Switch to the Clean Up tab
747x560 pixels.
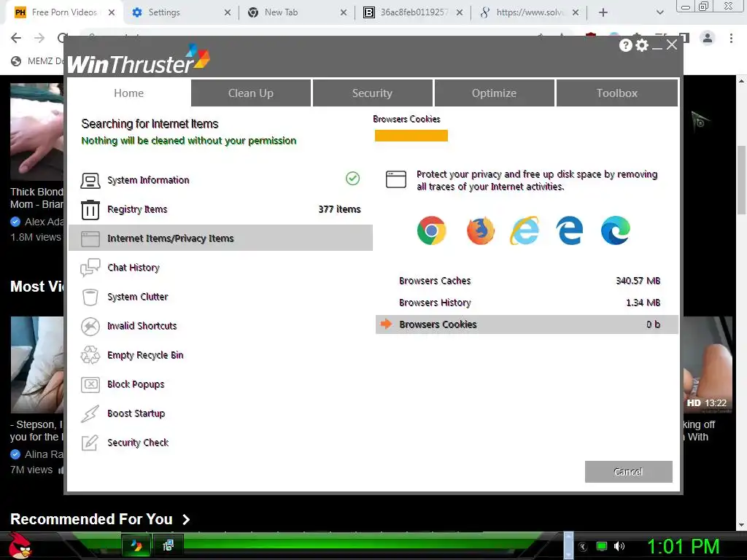[x=251, y=93]
